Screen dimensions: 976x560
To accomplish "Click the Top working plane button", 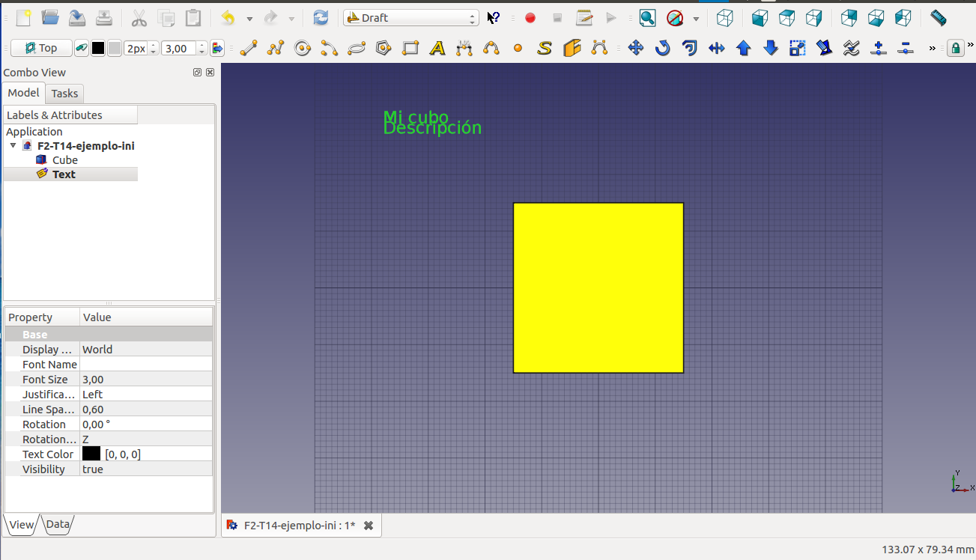I will tap(41, 49).
